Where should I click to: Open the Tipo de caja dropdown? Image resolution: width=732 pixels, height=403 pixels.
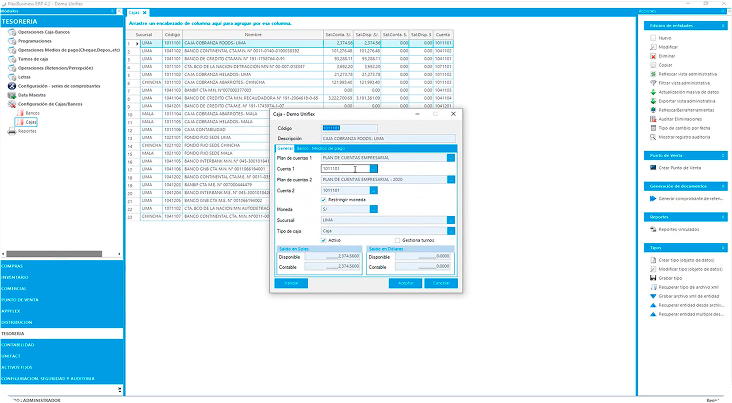pos(451,230)
